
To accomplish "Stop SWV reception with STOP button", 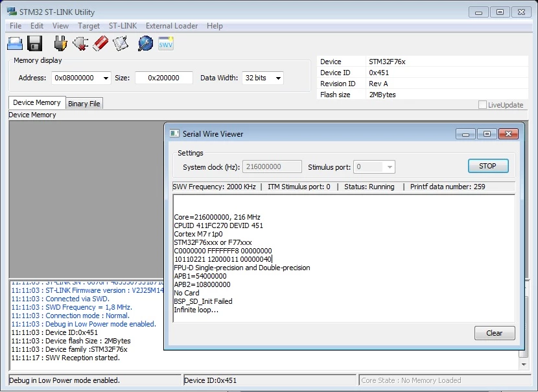I will click(x=488, y=166).
